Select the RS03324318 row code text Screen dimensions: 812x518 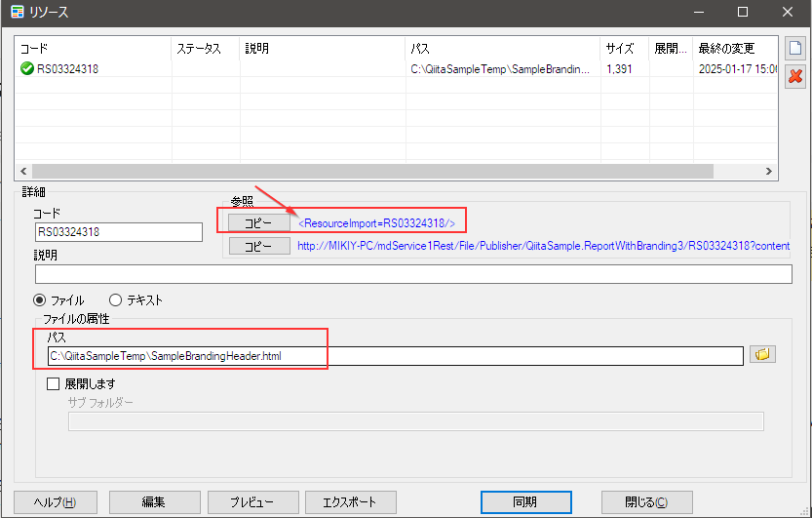[x=67, y=69]
